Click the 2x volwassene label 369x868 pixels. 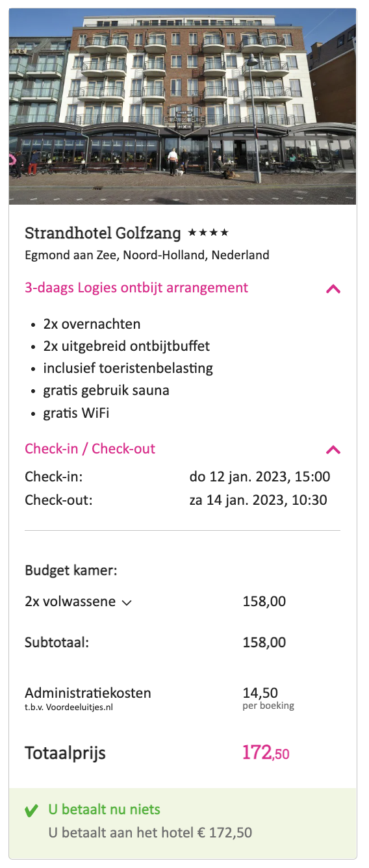tap(70, 602)
